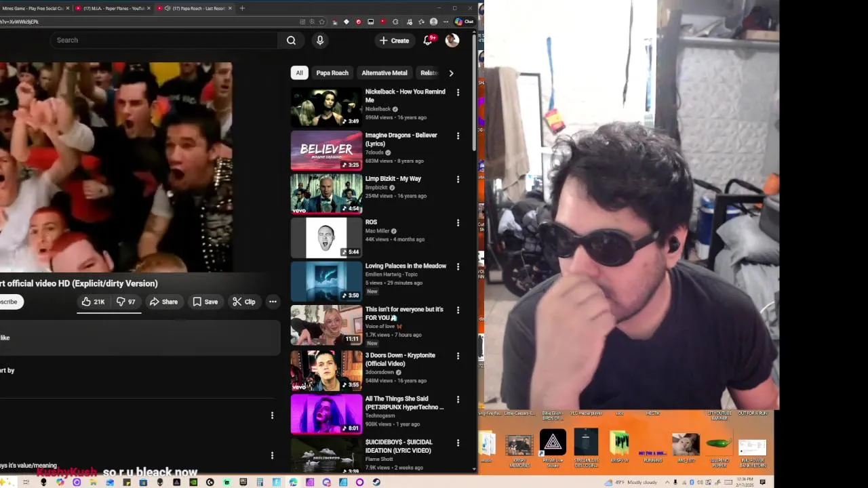868x488 pixels.
Task: Open a new browser tab
Action: (242, 8)
